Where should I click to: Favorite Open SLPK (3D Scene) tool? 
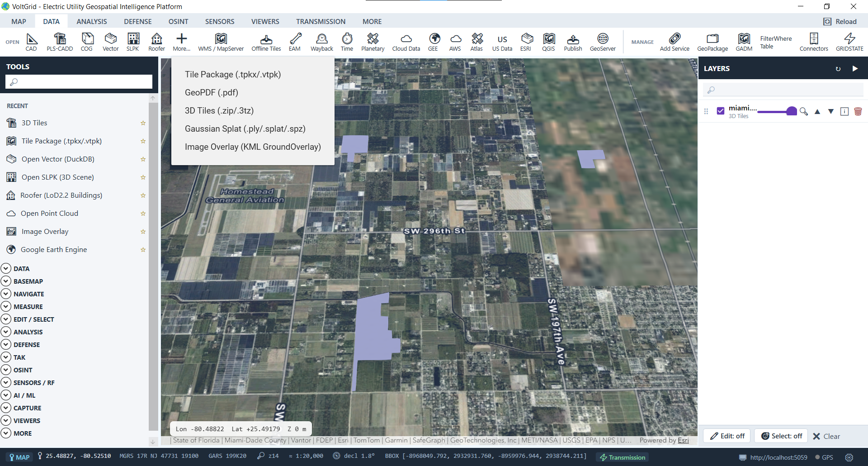pos(143,177)
